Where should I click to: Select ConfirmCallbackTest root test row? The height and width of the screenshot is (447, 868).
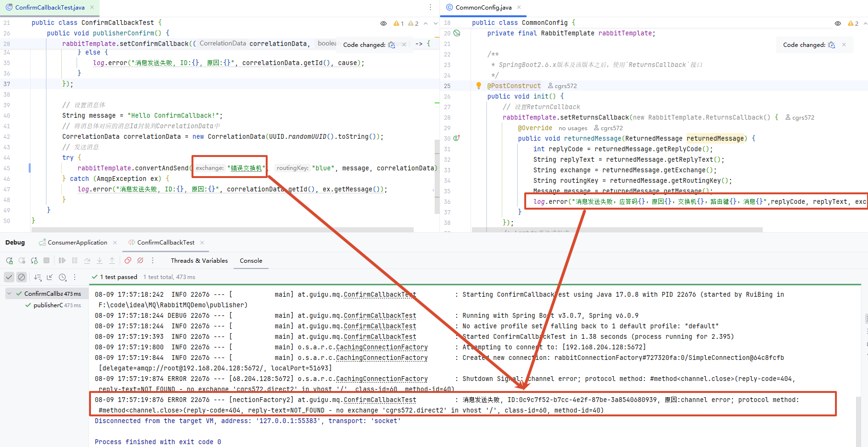tap(48, 293)
